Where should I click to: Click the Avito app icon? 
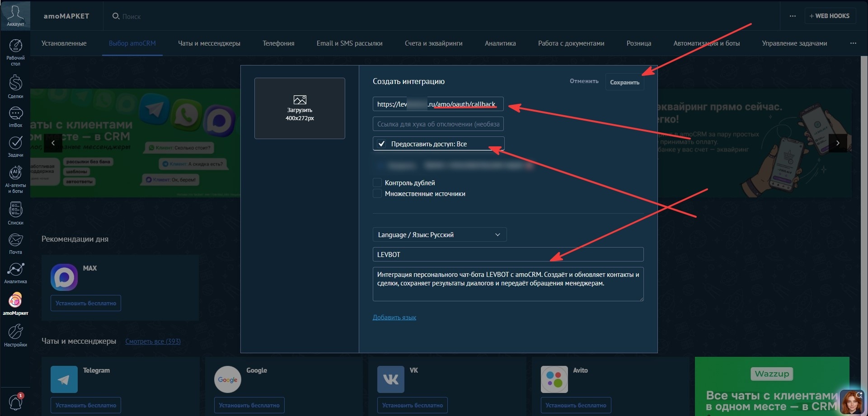[554, 379]
